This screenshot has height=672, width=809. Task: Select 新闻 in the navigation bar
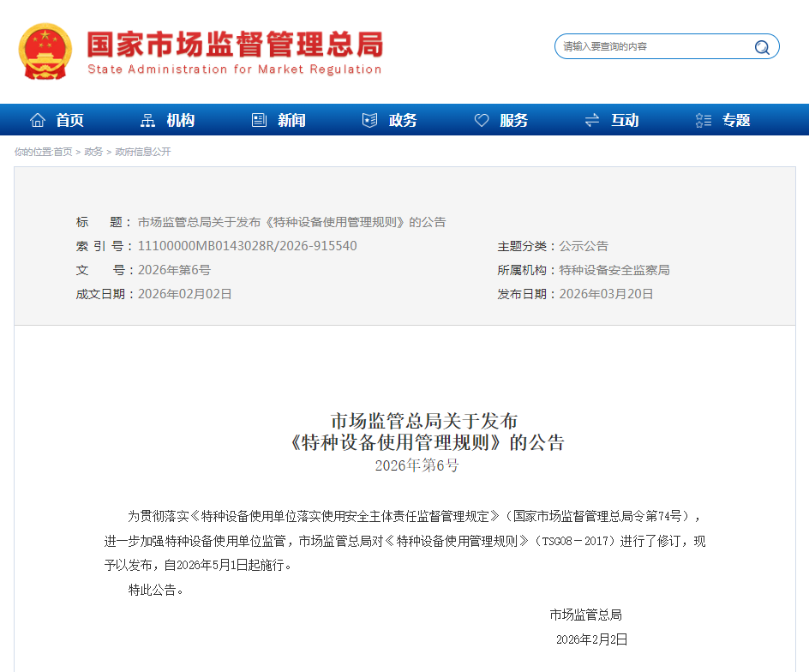290,119
